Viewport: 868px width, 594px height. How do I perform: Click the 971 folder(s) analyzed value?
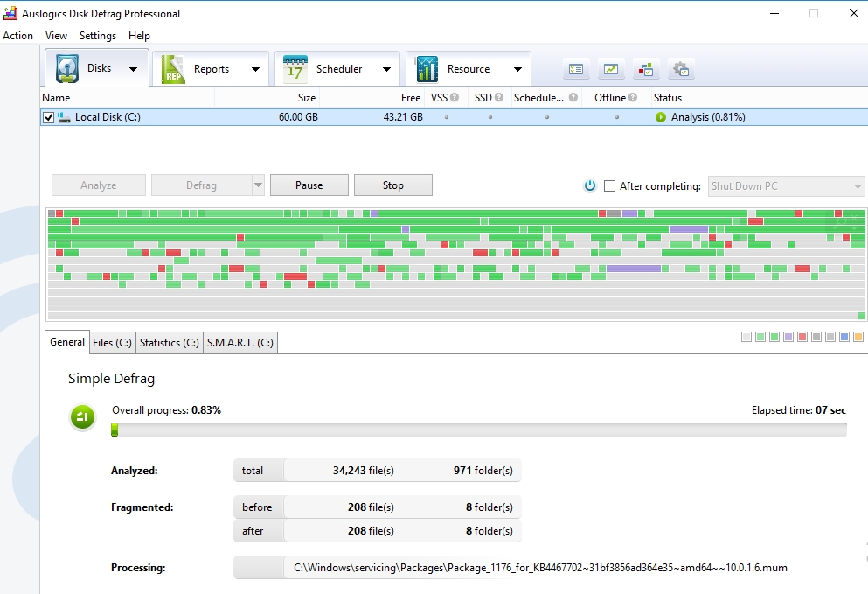[x=483, y=471]
